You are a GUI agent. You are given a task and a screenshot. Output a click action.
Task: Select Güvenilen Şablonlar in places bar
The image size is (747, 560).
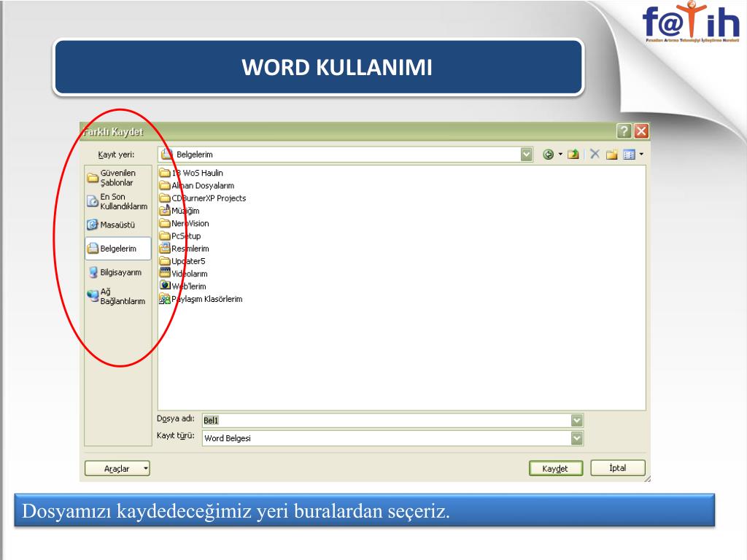[x=117, y=178]
